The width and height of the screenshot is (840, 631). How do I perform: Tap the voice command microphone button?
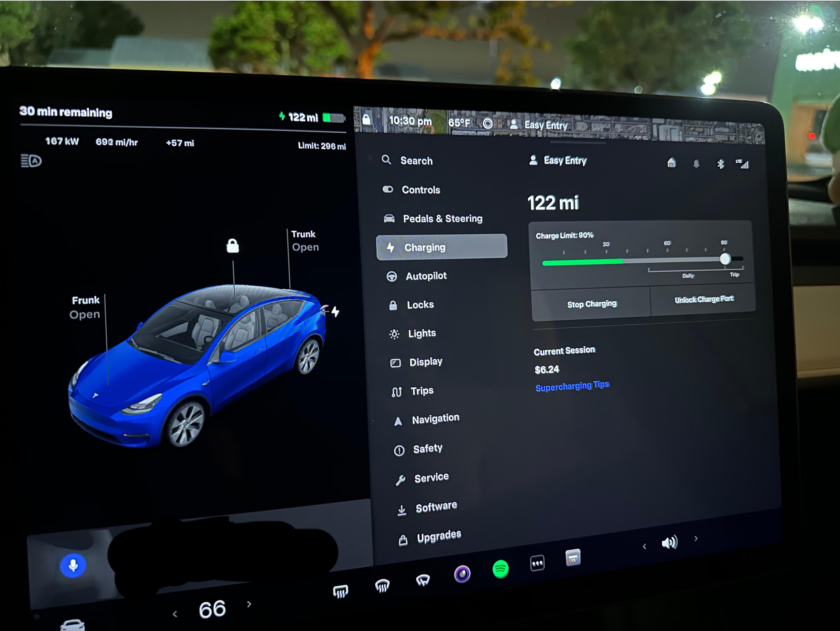(73, 565)
